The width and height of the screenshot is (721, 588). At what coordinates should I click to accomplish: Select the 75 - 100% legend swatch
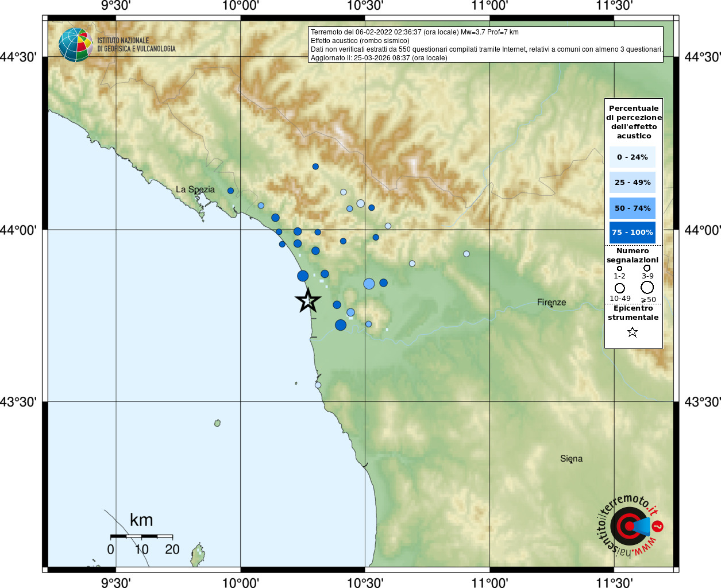coord(632,233)
